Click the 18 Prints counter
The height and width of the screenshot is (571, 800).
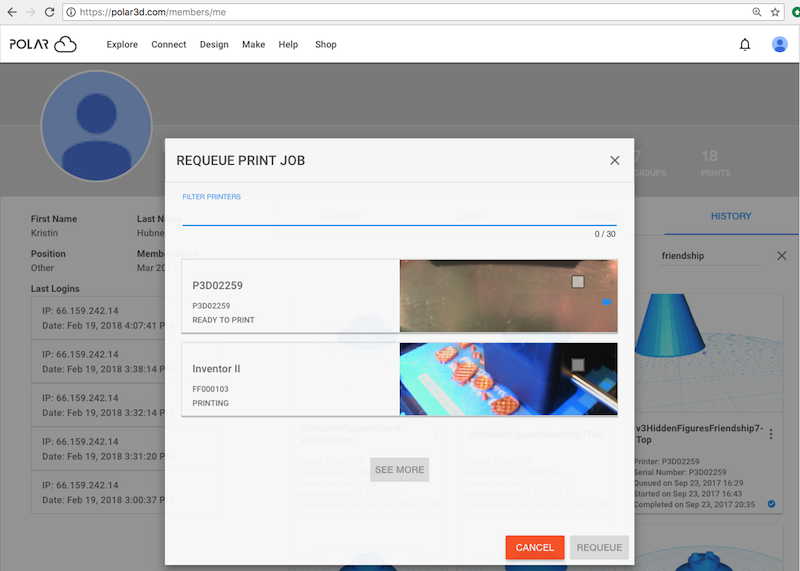coord(715,163)
